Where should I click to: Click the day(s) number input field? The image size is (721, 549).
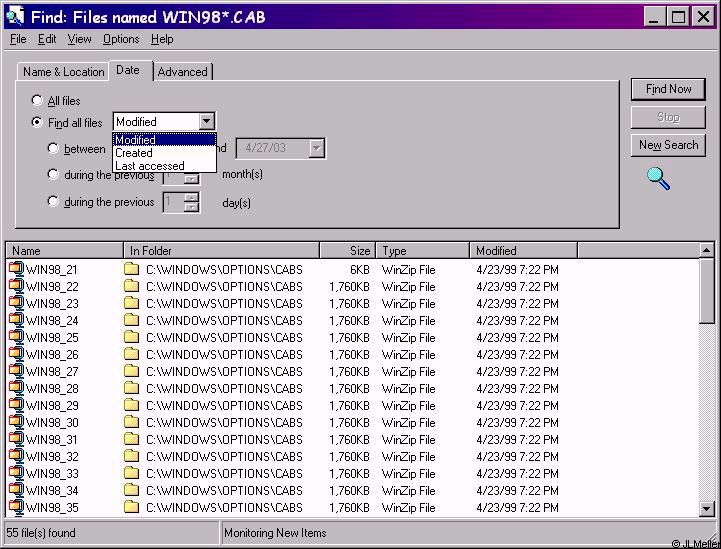[x=173, y=202]
